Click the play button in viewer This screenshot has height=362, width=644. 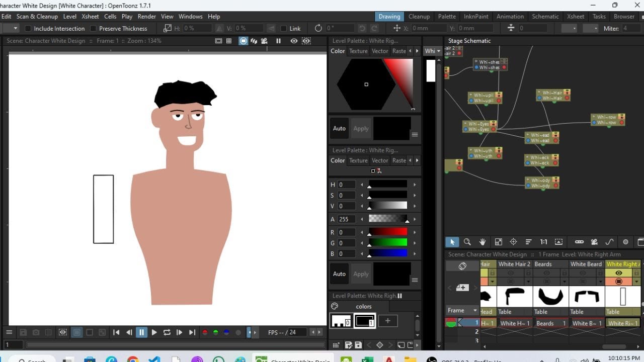(x=154, y=332)
